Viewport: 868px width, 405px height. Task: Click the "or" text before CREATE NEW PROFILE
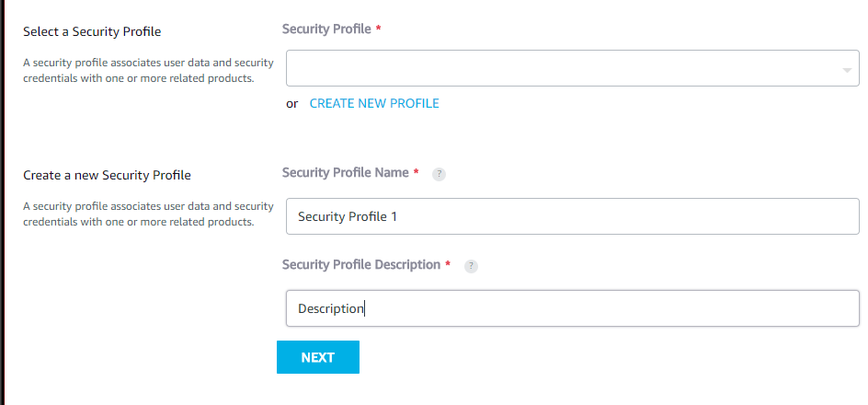tap(292, 104)
